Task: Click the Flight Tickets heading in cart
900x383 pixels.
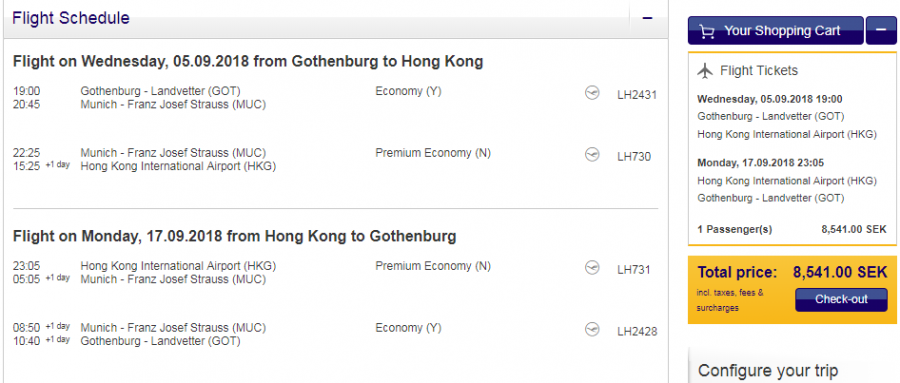Action: (759, 71)
